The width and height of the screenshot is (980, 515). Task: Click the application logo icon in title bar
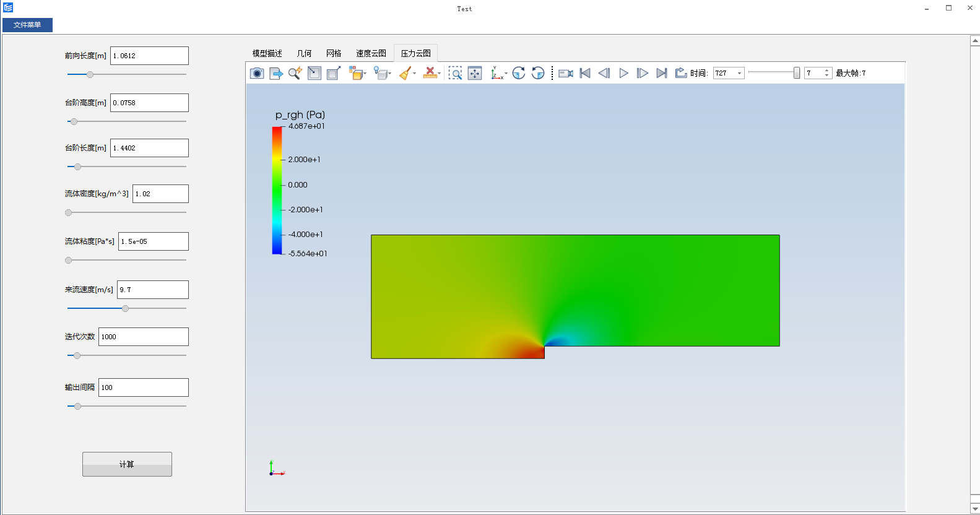8,7
